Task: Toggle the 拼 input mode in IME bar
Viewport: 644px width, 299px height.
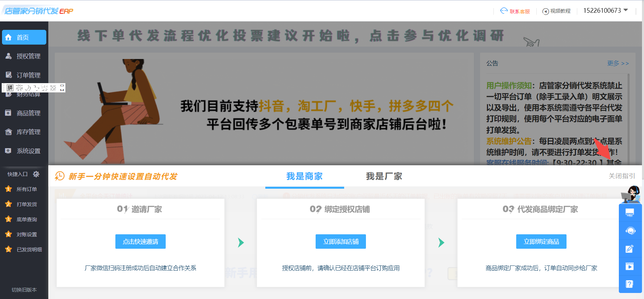Action: [10, 88]
